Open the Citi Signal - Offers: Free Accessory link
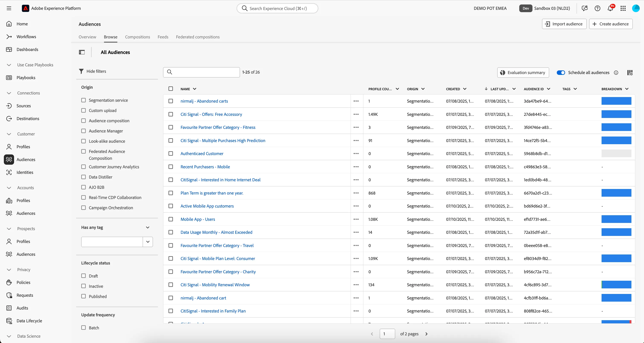This screenshot has height=343, width=644. click(211, 114)
